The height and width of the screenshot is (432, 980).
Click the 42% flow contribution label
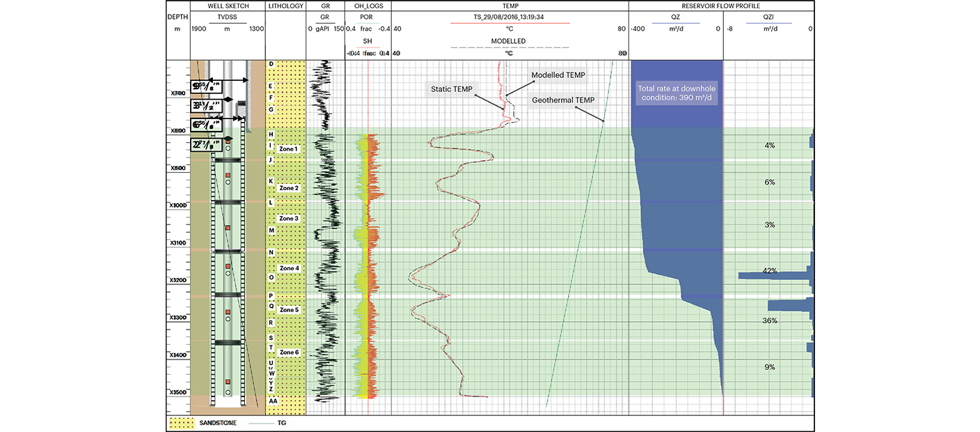769,271
